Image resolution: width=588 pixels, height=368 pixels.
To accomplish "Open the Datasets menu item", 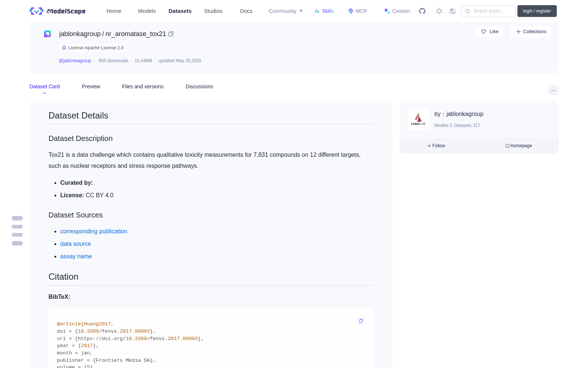I will pos(180,11).
